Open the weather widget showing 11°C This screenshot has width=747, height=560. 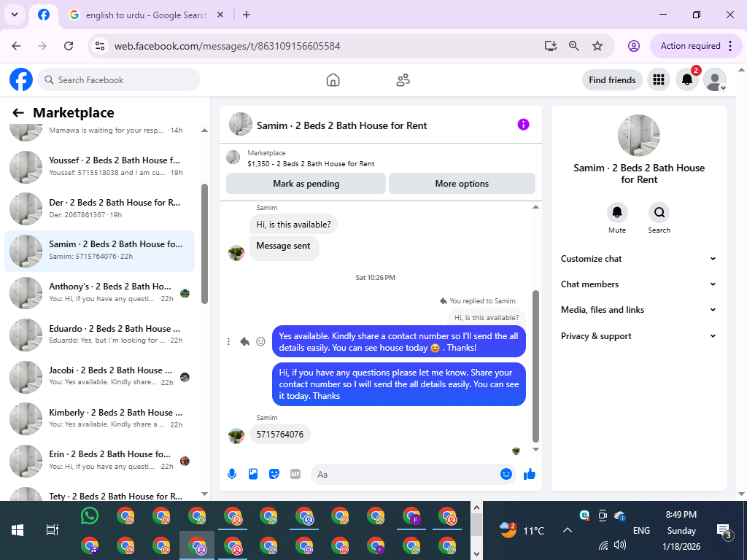pos(522,530)
